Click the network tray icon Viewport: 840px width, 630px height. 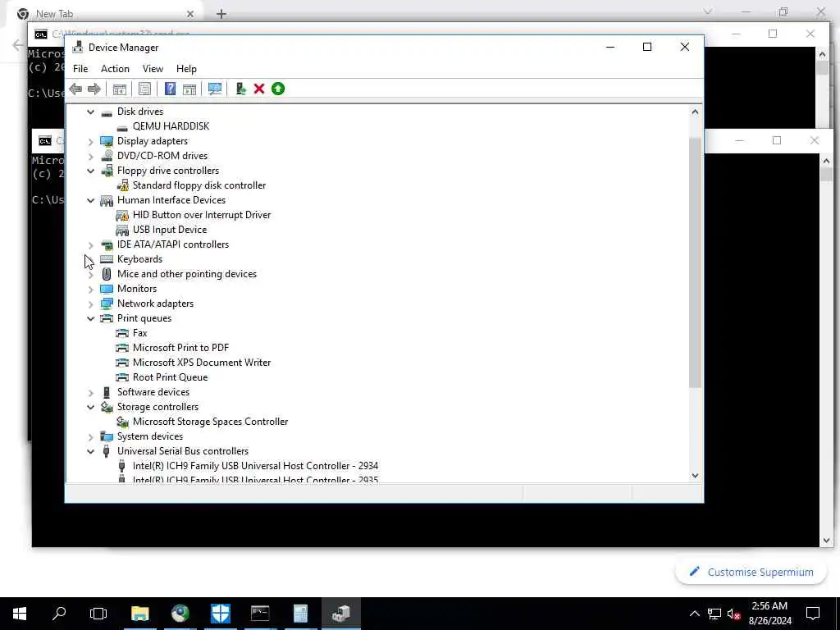point(714,614)
